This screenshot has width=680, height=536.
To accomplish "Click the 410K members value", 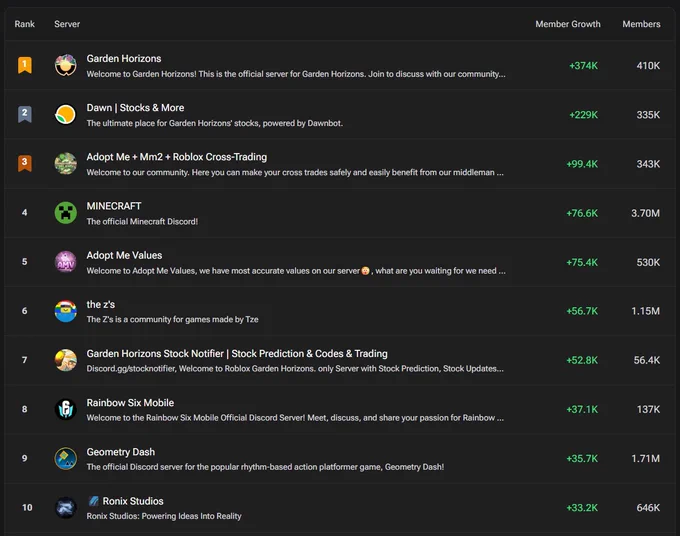I will pyautogui.click(x=648, y=65).
